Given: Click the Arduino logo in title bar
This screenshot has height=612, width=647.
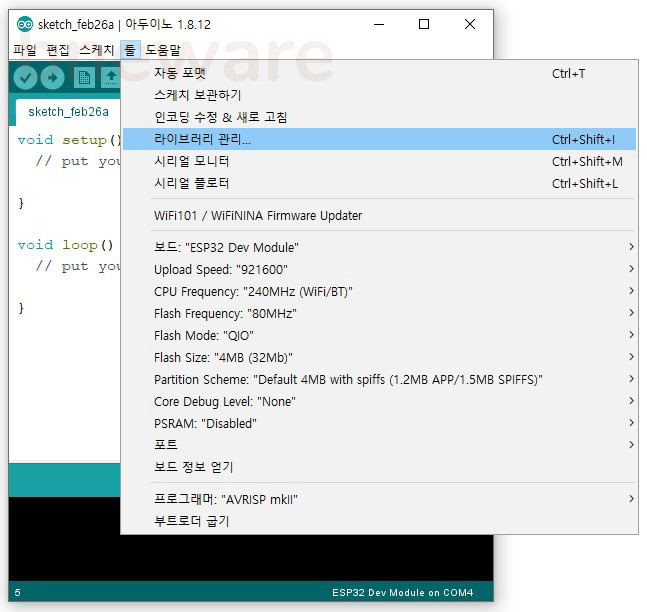Looking at the screenshot, I should 25,25.
